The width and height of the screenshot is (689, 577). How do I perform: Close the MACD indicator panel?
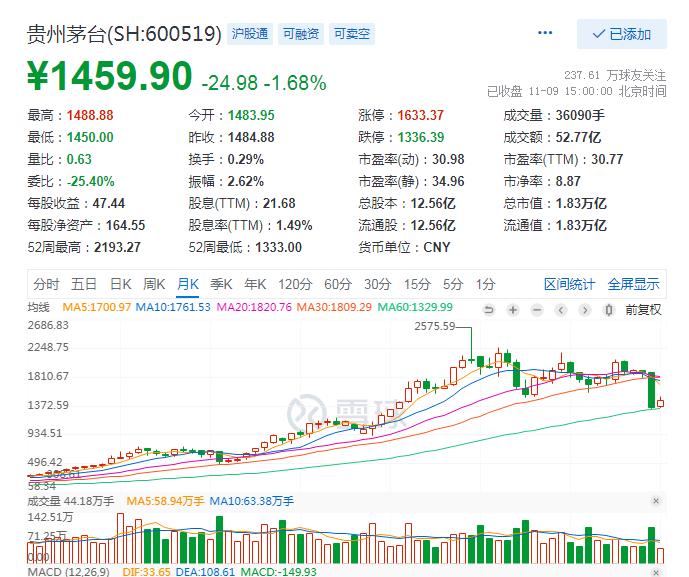click(656, 572)
